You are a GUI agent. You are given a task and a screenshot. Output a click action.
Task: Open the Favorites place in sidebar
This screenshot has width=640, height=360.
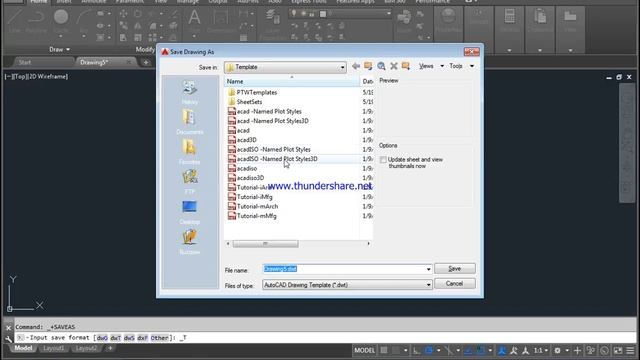click(190, 152)
